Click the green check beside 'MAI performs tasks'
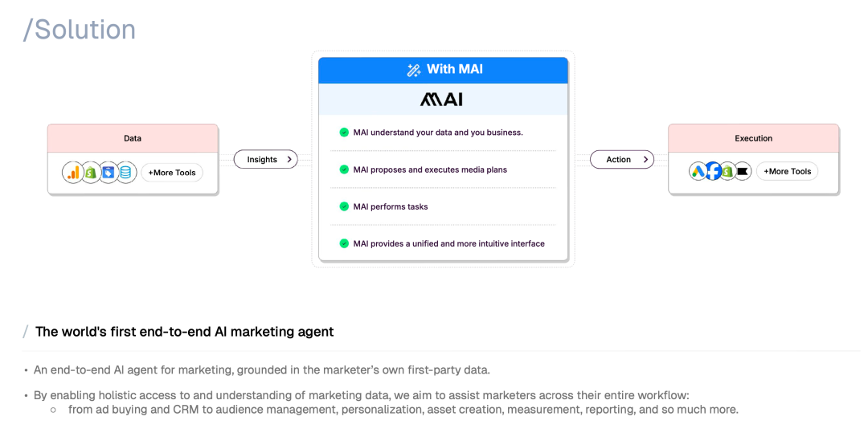 (x=344, y=206)
